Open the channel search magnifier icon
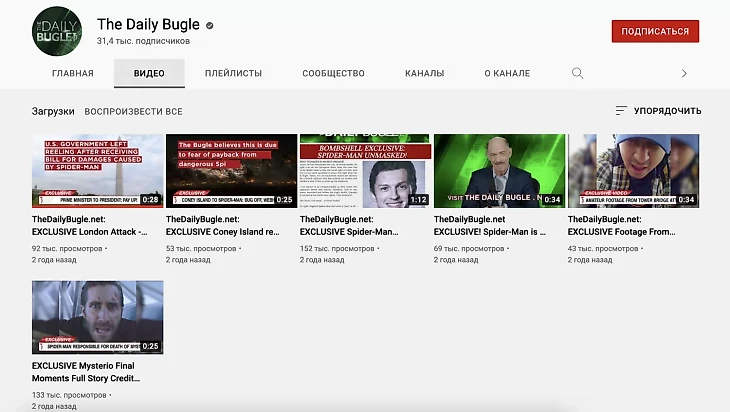 point(577,73)
